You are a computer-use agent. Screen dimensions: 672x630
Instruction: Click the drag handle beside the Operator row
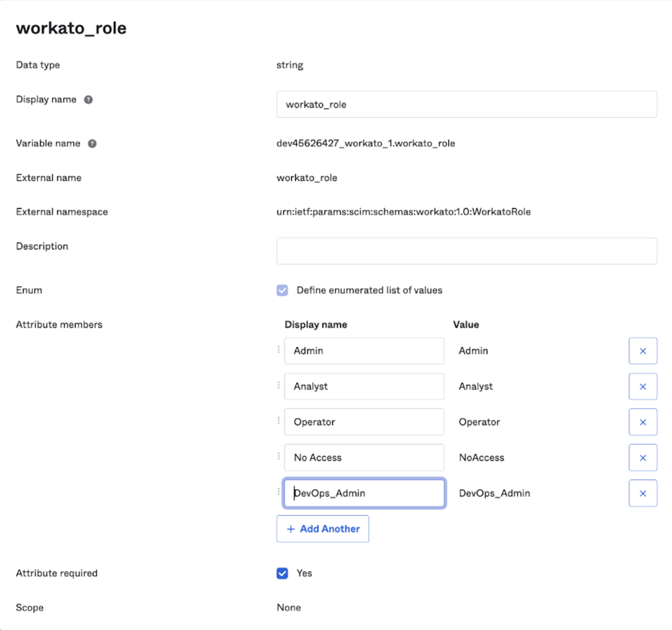click(x=280, y=422)
